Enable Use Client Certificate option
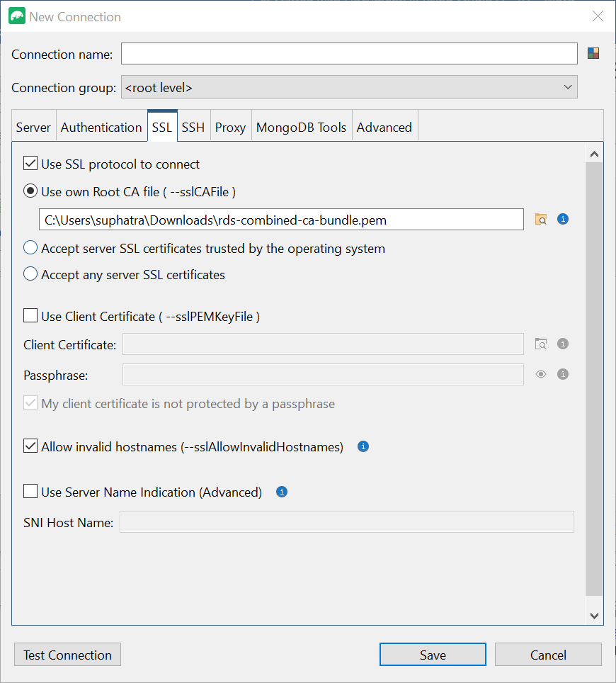Screen dimensions: 616x683 pyautogui.click(x=30, y=317)
